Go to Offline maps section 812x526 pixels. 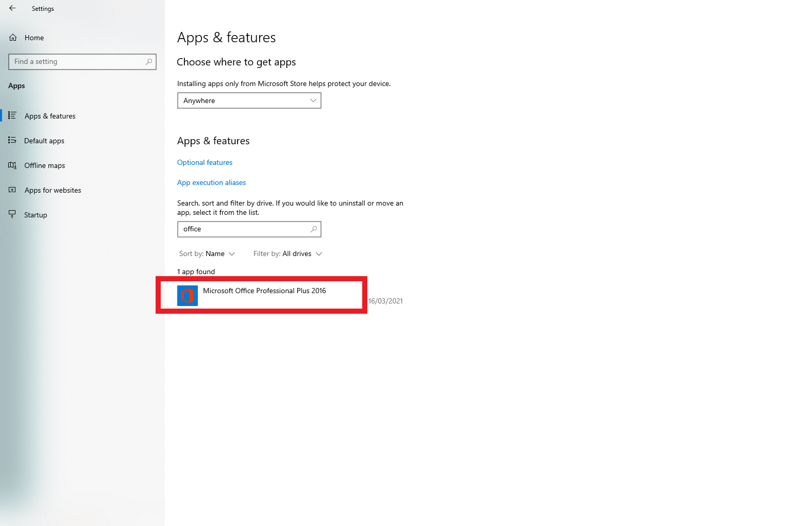[x=82, y=165]
